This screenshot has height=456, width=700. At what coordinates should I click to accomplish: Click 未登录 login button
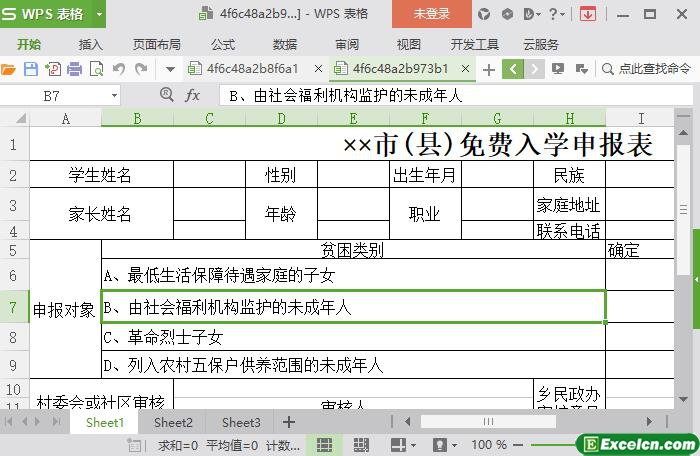(432, 14)
